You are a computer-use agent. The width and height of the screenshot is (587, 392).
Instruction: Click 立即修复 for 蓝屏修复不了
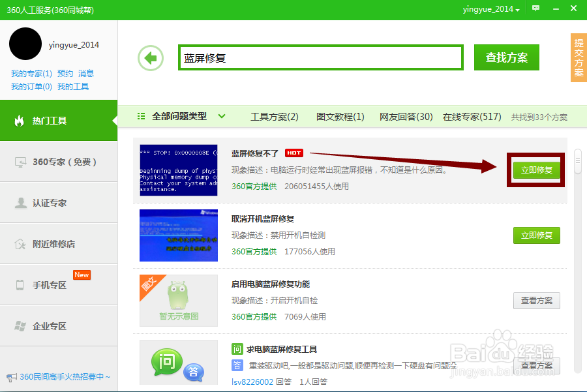537,170
